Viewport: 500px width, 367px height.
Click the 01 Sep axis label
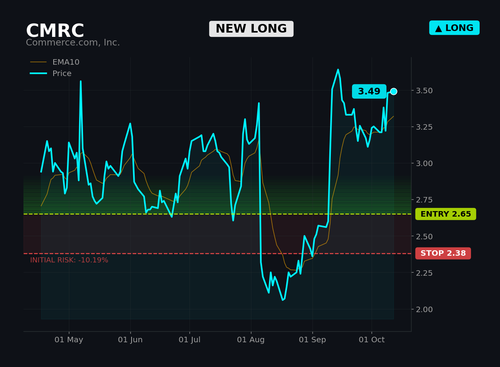[312, 340]
